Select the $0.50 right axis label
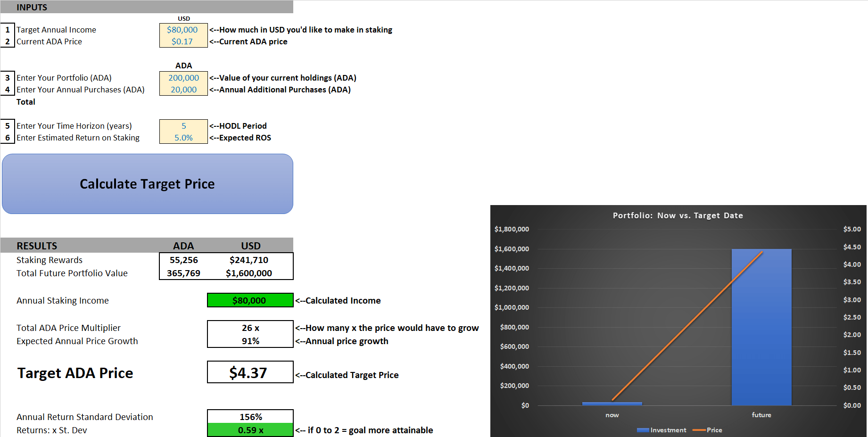 click(852, 388)
